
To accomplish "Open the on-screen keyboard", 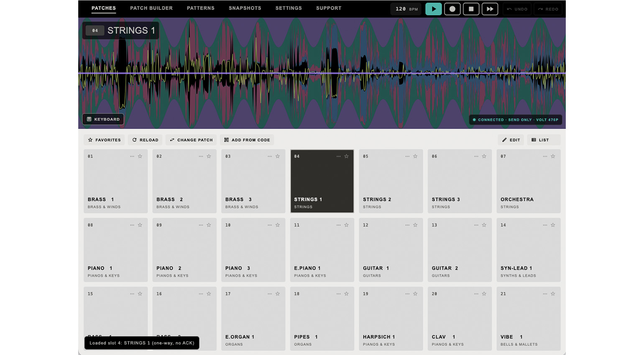I will click(103, 119).
